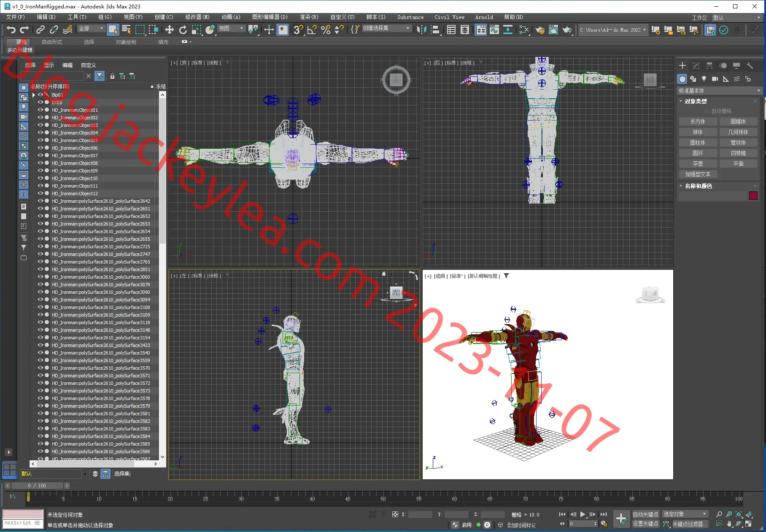The image size is (766, 532).
Task: Enable the 自动栅格 checkbox
Action: (707, 111)
